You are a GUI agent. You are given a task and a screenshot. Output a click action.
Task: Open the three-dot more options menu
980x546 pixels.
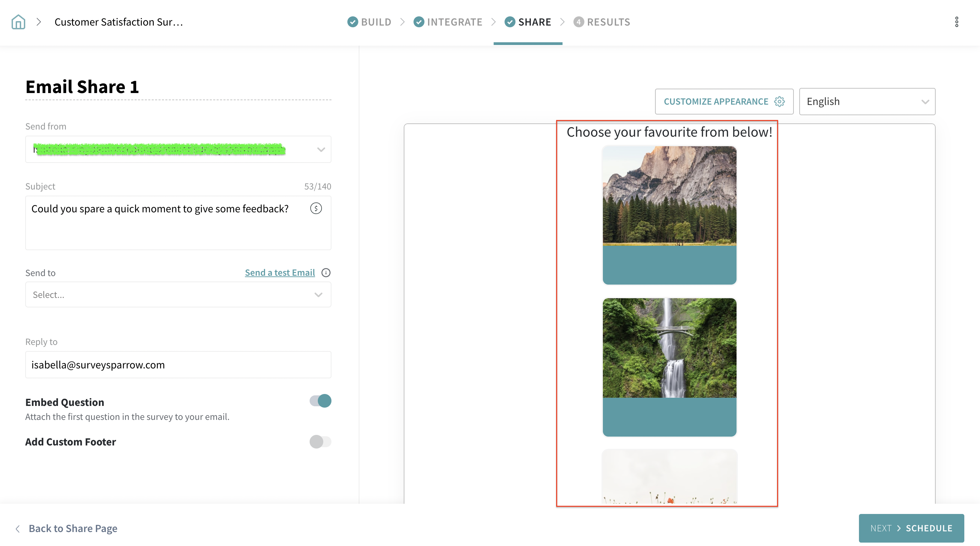click(956, 22)
